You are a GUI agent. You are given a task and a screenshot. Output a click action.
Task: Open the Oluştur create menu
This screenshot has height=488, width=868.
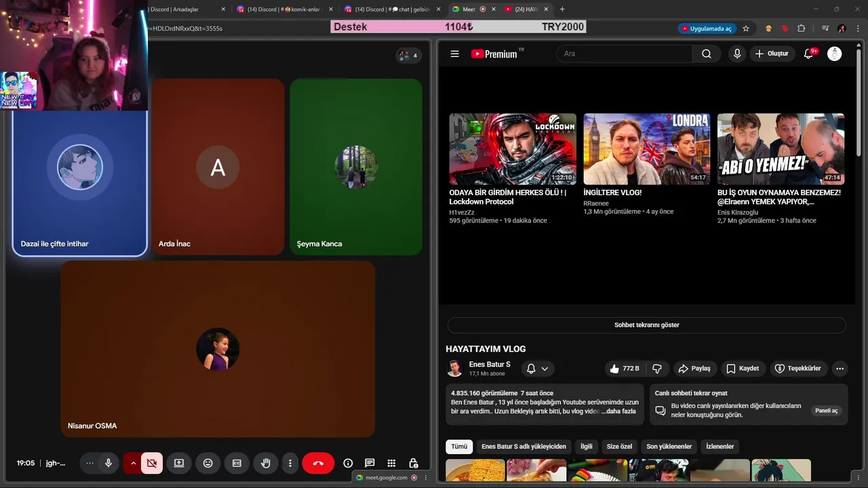coord(772,54)
